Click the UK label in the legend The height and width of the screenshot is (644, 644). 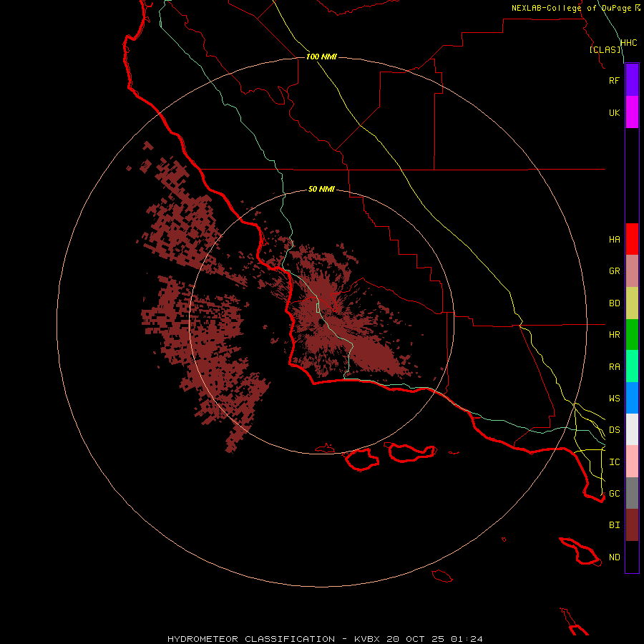pos(614,112)
